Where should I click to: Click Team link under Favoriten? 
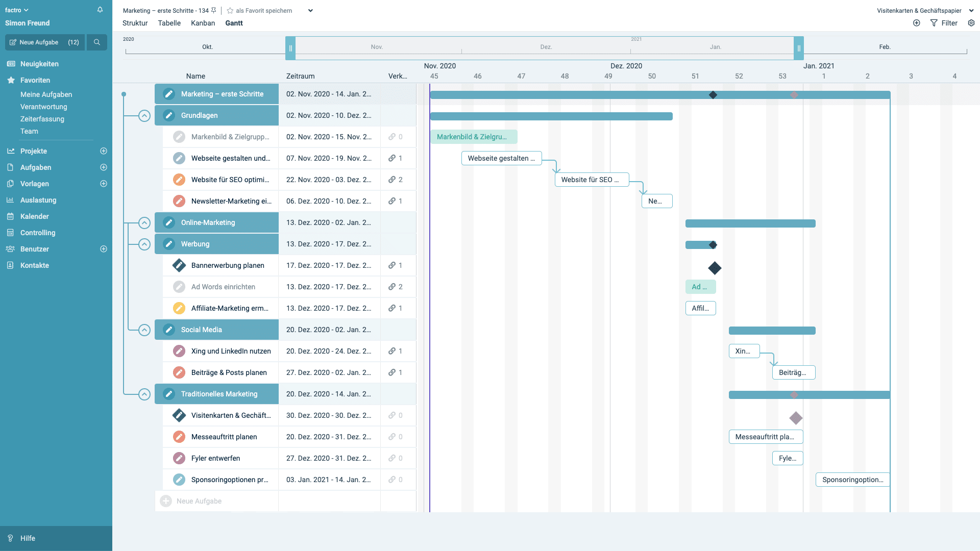pos(29,131)
